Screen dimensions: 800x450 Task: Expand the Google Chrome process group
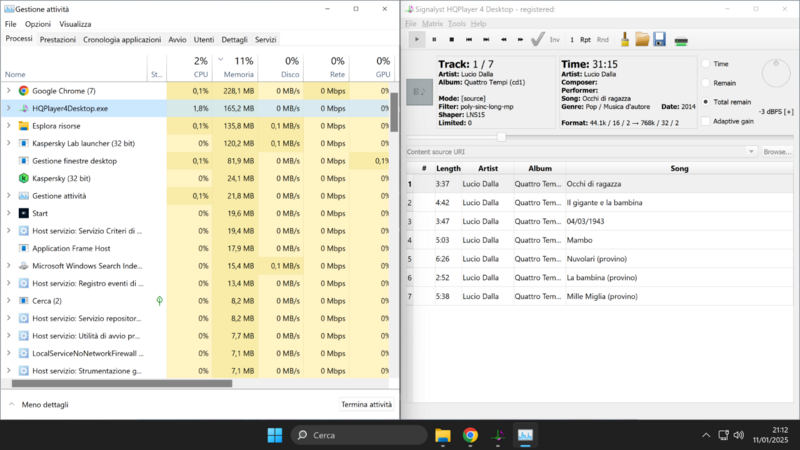click(9, 91)
